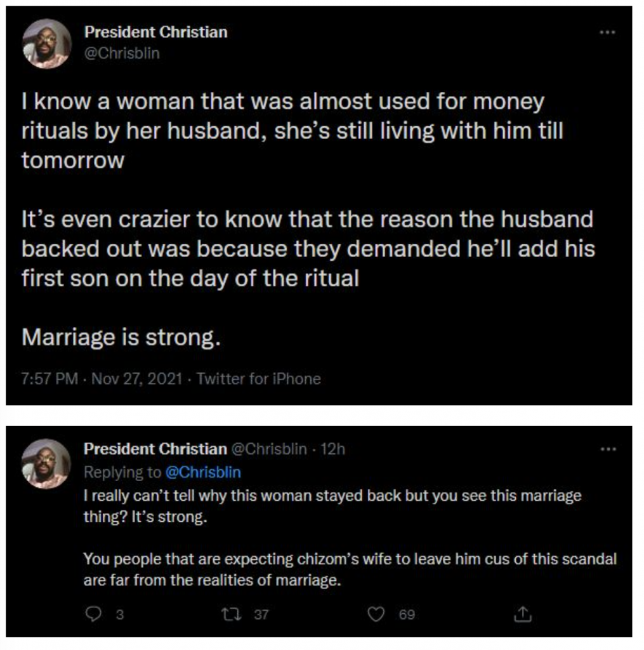This screenshot has height=650, width=644.
Task: Click the reply speech bubble icon
Action: pos(93,614)
